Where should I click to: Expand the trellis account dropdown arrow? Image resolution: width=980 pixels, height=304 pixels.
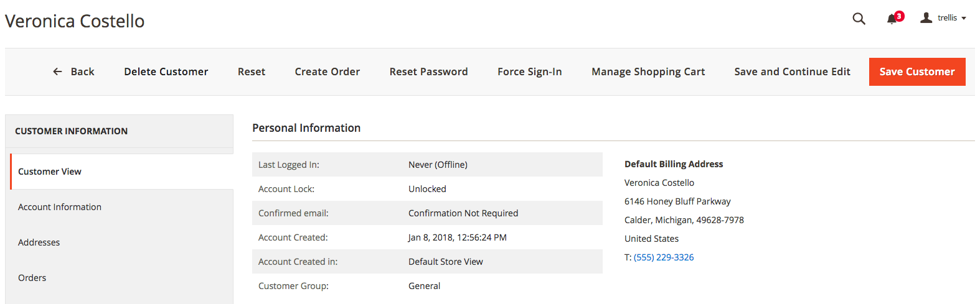coord(964,18)
